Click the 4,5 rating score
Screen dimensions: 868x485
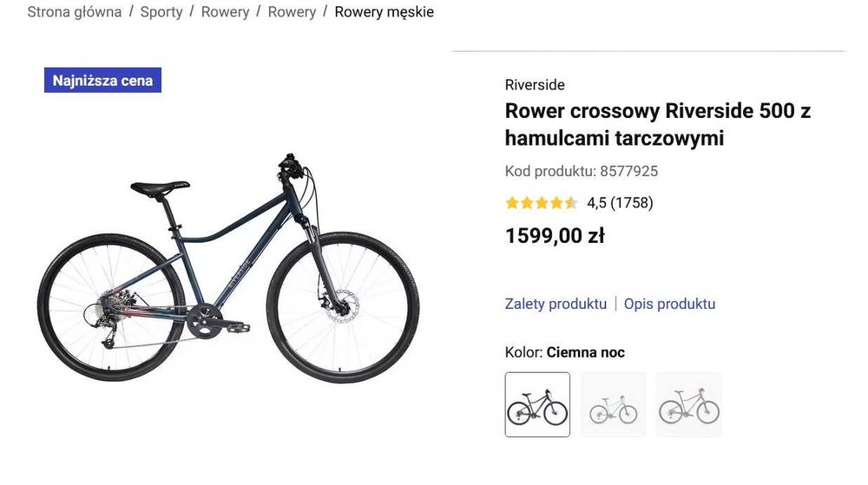[596, 203]
